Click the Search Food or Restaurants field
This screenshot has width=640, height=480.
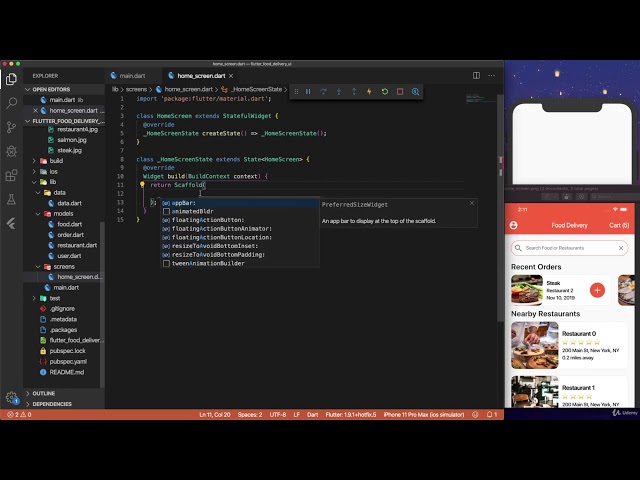tap(569, 248)
